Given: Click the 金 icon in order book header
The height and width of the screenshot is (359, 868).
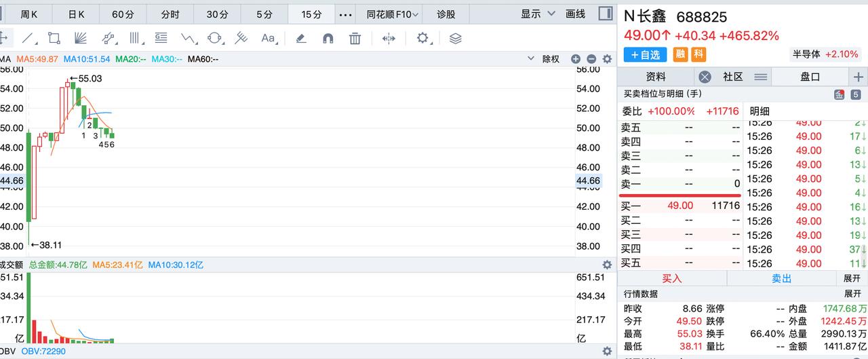Looking at the screenshot, I should pos(839,94).
